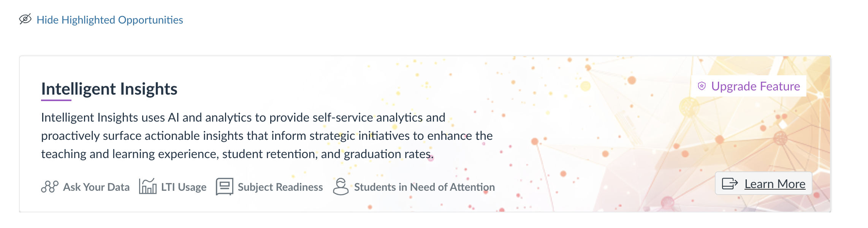
Task: Click "graduation rates" in the description
Action: coord(388,154)
